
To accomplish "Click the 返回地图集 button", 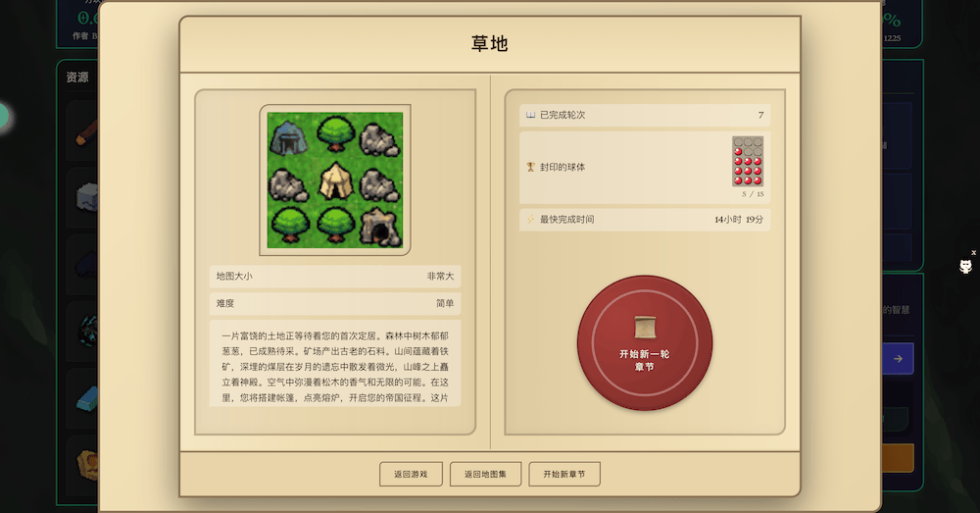I will [486, 474].
